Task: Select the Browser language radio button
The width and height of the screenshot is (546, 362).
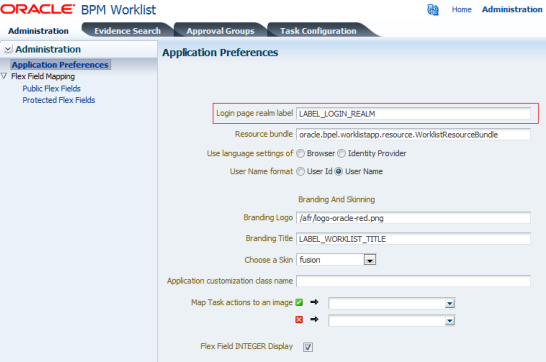Action: [301, 154]
